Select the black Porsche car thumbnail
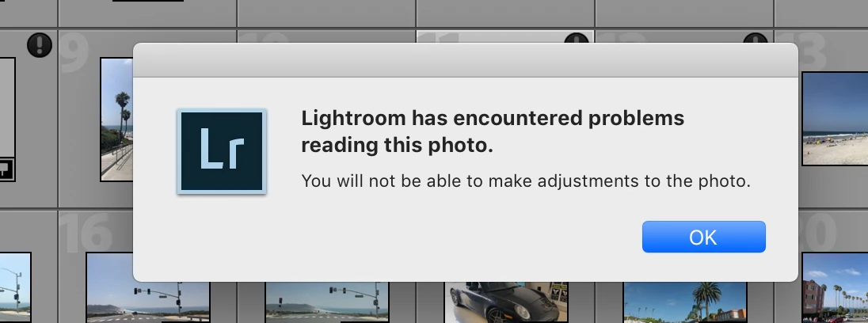 click(506, 302)
